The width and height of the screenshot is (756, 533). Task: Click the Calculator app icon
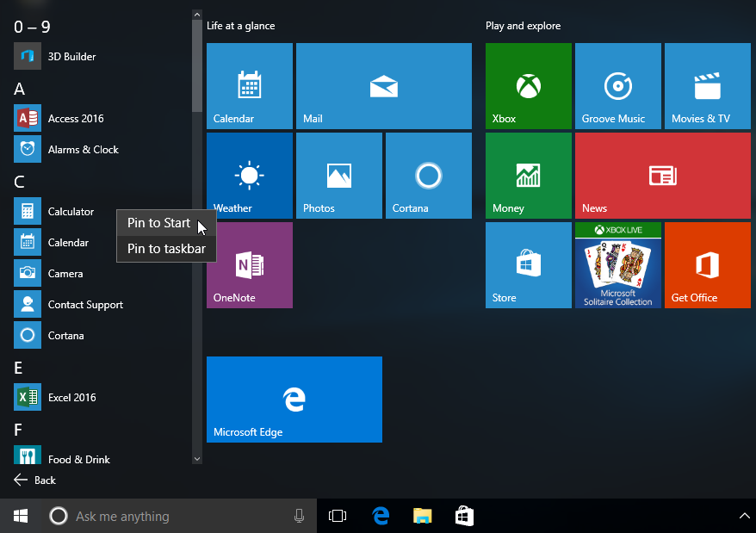coord(28,211)
